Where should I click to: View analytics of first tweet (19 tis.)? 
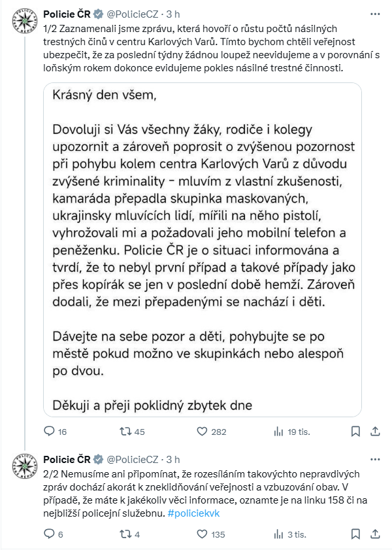coord(279,432)
